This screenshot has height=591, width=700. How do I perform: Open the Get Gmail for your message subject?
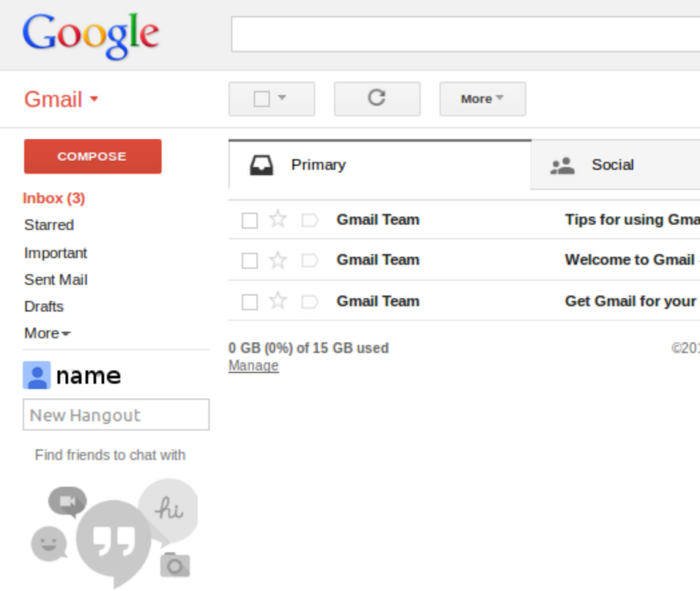[632, 301]
